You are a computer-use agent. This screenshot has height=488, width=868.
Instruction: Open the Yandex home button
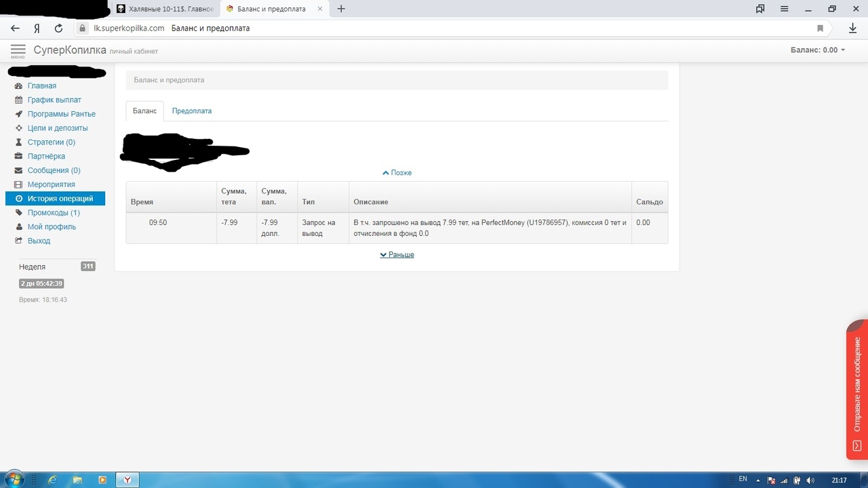[x=37, y=28]
